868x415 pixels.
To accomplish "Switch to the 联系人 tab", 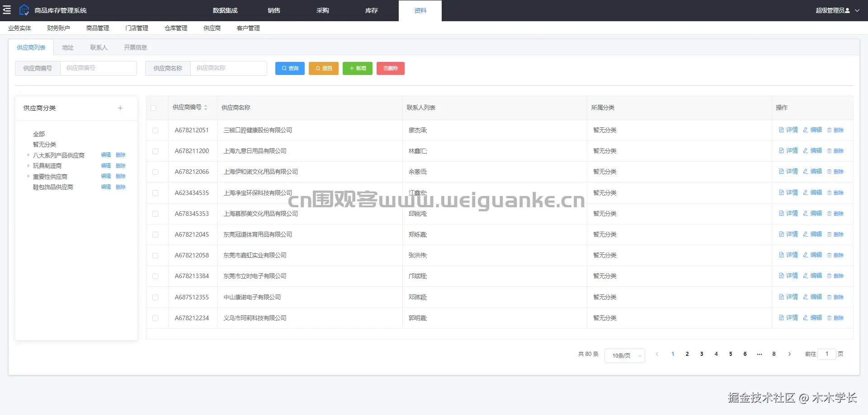I will pyautogui.click(x=99, y=47).
